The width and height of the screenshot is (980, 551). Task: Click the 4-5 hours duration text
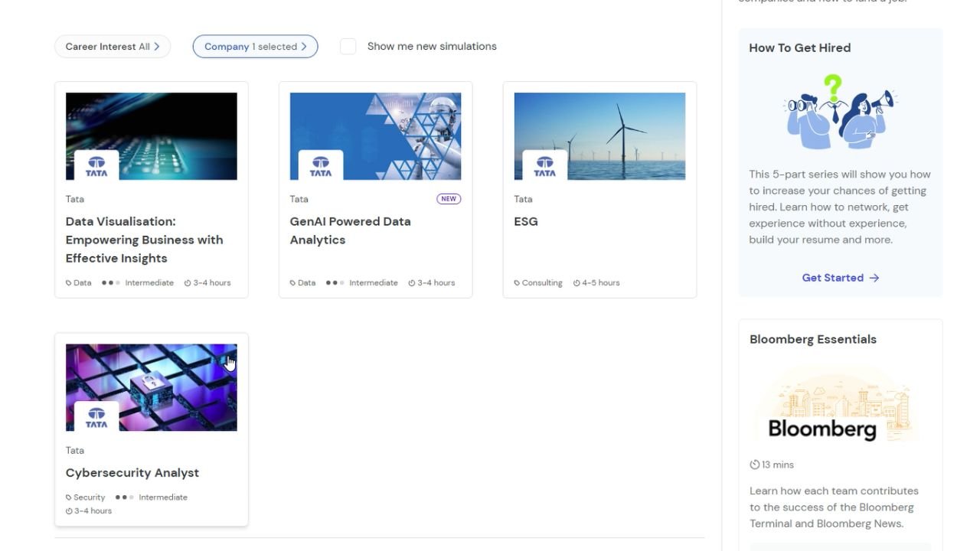[601, 283]
